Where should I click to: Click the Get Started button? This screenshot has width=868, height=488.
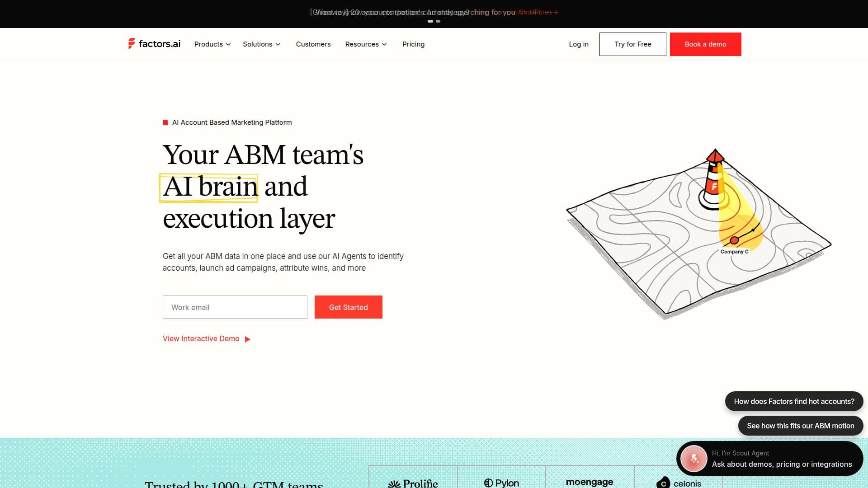[349, 307]
